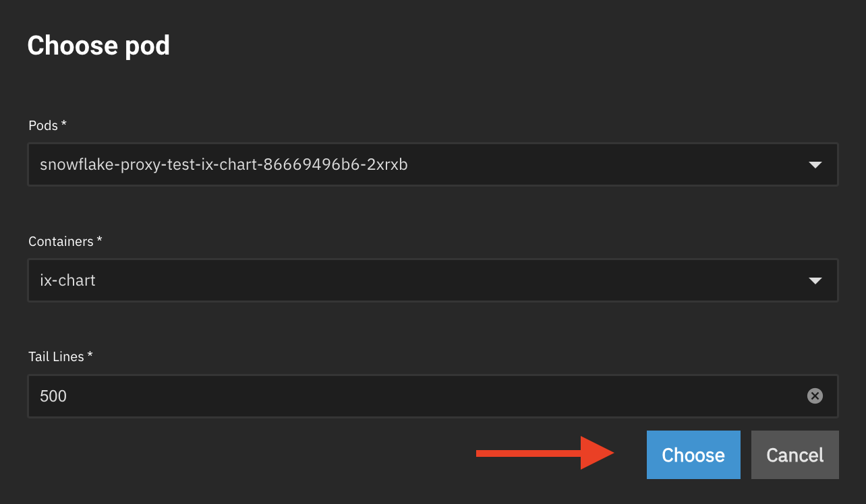Image resolution: width=866 pixels, height=504 pixels.
Task: Open the Containers select box
Action: [433, 280]
